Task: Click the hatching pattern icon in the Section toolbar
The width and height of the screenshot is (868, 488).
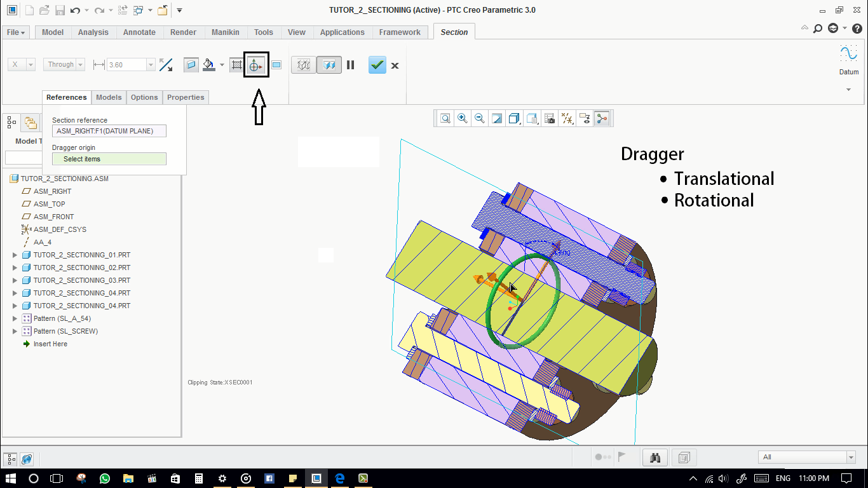Action: (x=236, y=64)
